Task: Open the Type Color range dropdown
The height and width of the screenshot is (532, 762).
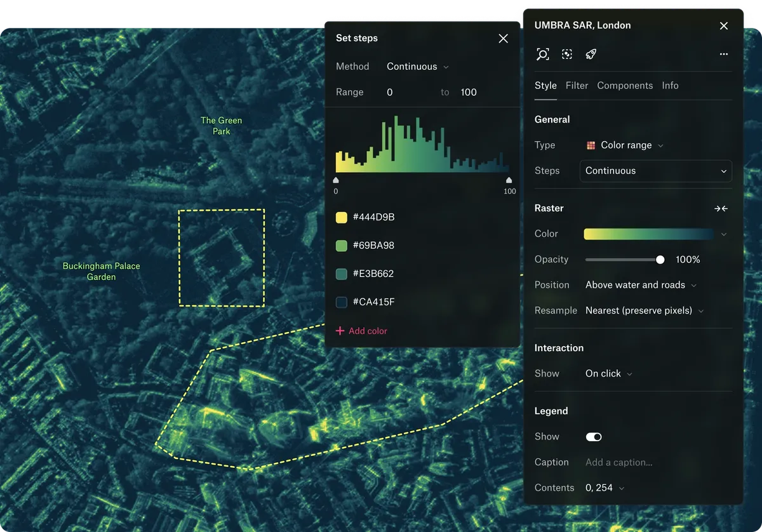Action: [x=625, y=145]
